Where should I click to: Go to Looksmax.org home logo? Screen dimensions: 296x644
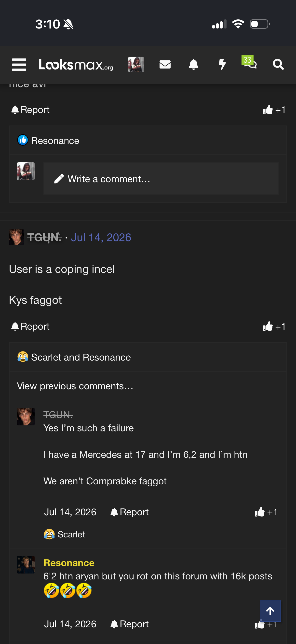click(x=76, y=65)
